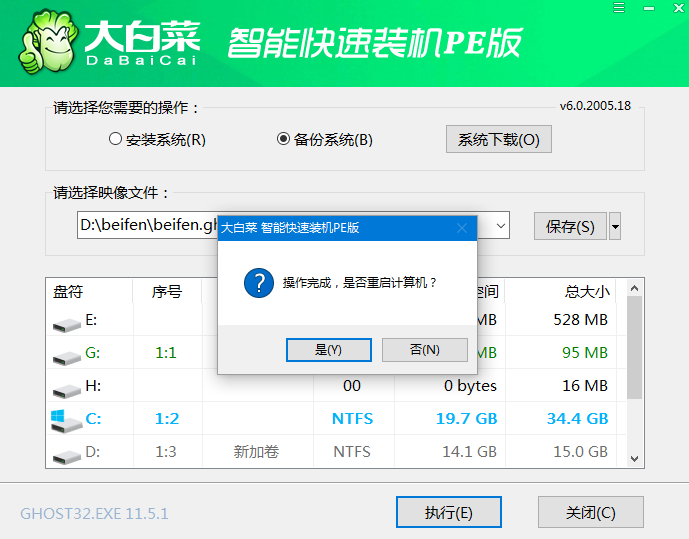Click the partition list scrollbar thumb
Screen dimensions: 689x539
[634, 347]
